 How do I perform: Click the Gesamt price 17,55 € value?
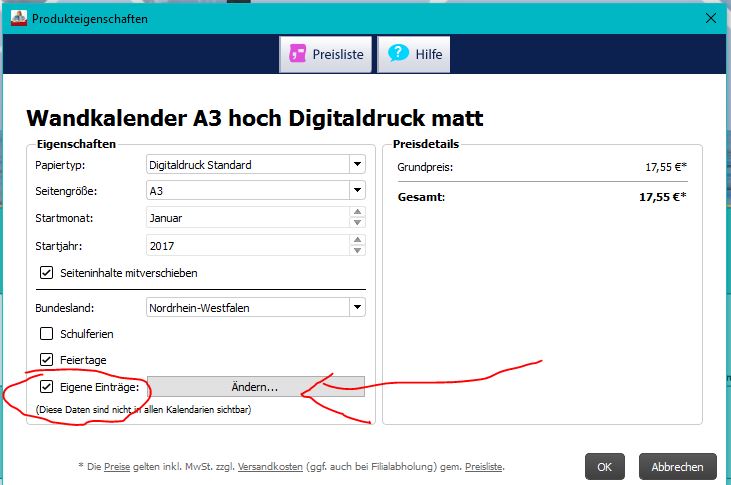pyautogui.click(x=662, y=197)
